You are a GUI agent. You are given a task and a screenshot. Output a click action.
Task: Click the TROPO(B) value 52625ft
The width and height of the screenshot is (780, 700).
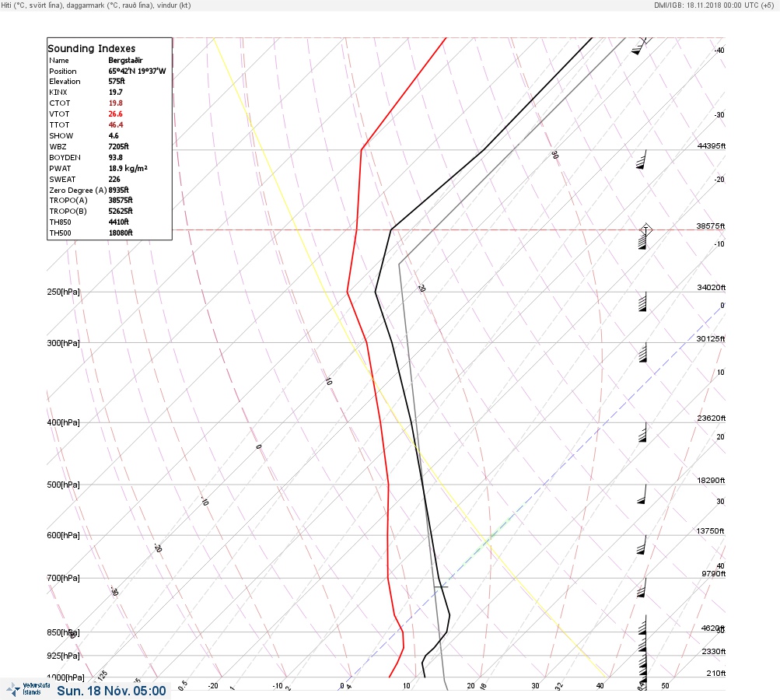tap(121, 211)
